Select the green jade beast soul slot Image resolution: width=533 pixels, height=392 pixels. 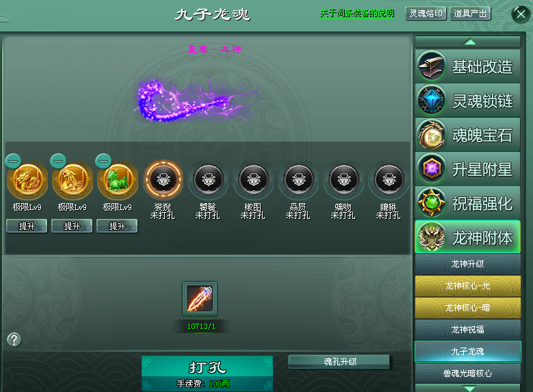(x=118, y=180)
